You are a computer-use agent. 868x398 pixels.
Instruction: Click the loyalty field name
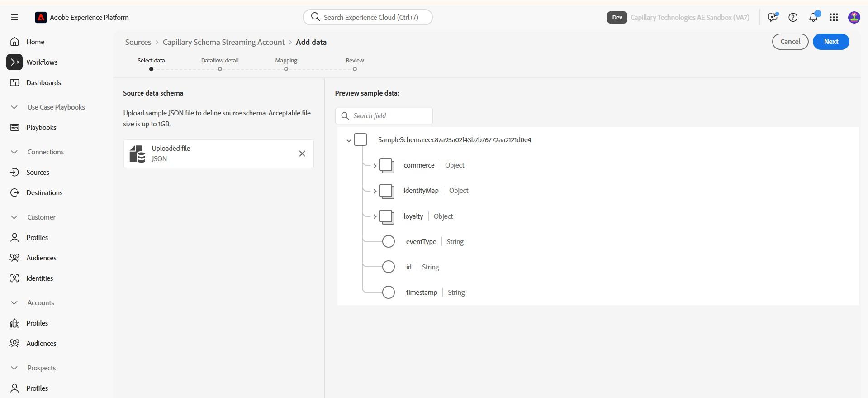(413, 216)
